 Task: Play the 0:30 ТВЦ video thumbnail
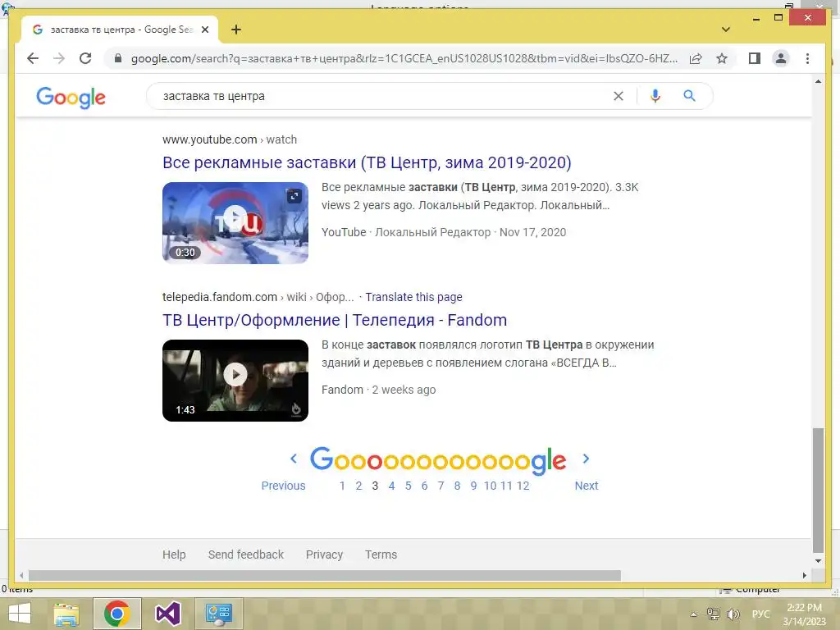(235, 223)
